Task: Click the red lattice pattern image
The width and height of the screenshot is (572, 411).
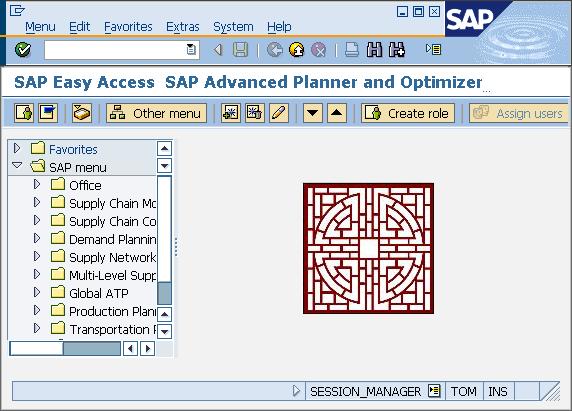Action: pyautogui.click(x=368, y=248)
